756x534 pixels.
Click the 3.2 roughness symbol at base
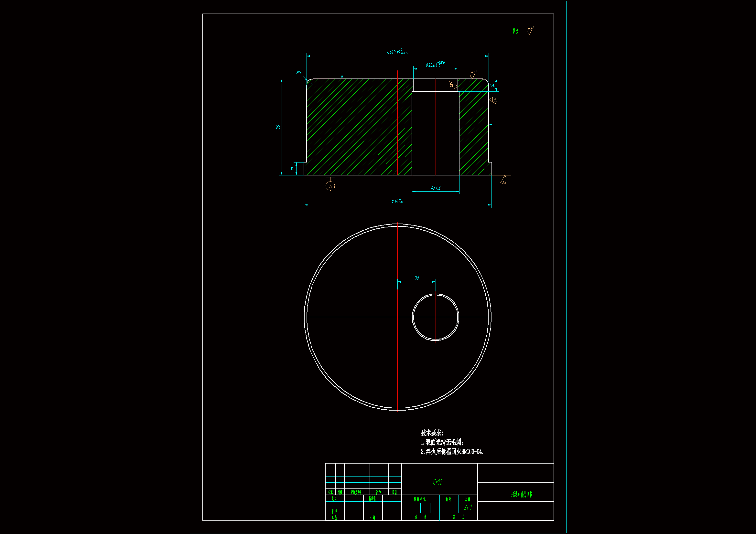pyautogui.click(x=504, y=180)
